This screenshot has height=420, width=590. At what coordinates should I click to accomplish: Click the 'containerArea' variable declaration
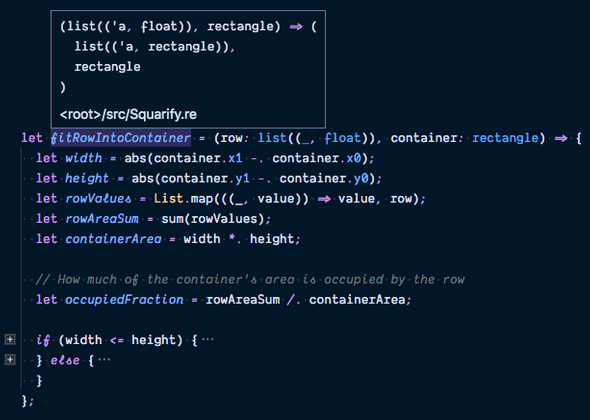tap(113, 239)
